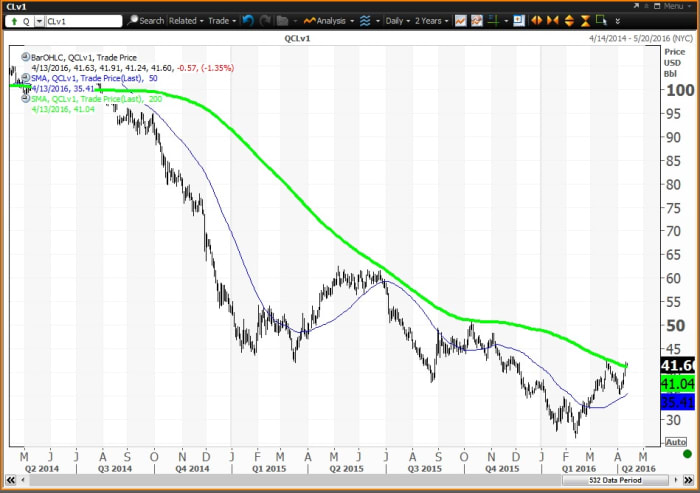Click the zoom rectangle selection icon

click(601, 21)
